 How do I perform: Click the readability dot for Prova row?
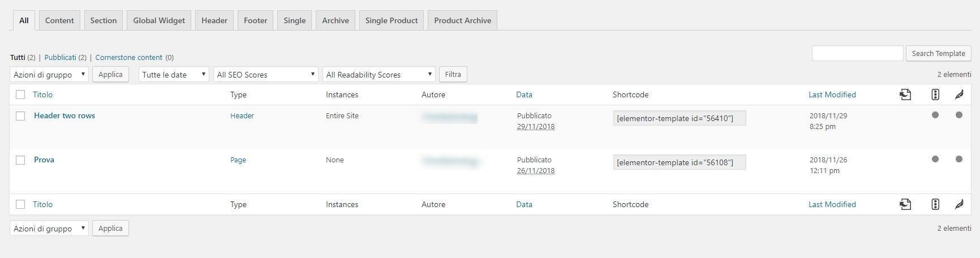tap(959, 159)
